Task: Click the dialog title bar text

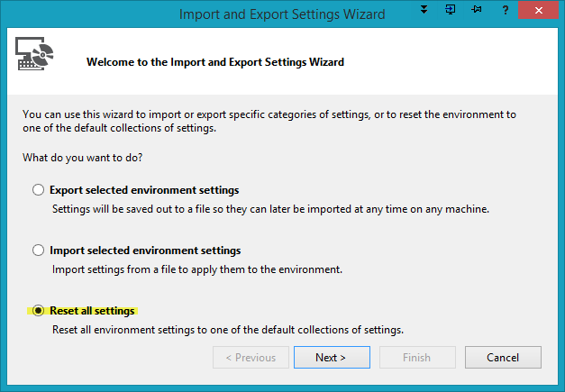Action: point(282,14)
